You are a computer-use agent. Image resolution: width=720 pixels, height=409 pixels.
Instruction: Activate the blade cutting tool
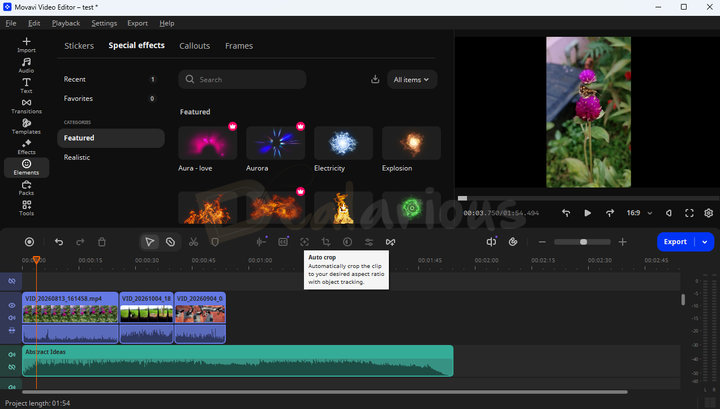click(x=170, y=242)
